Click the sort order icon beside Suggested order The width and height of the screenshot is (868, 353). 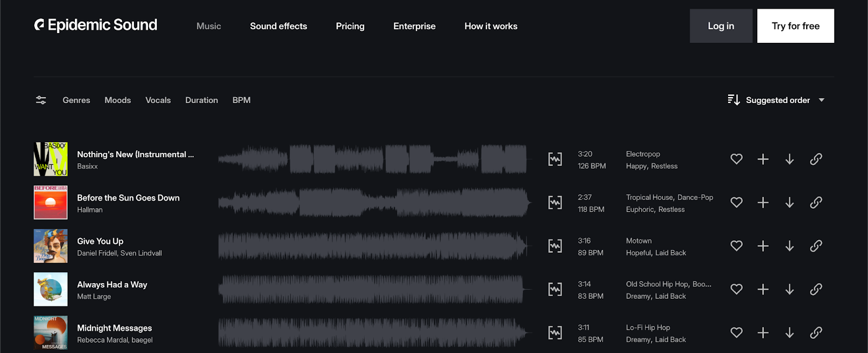733,100
